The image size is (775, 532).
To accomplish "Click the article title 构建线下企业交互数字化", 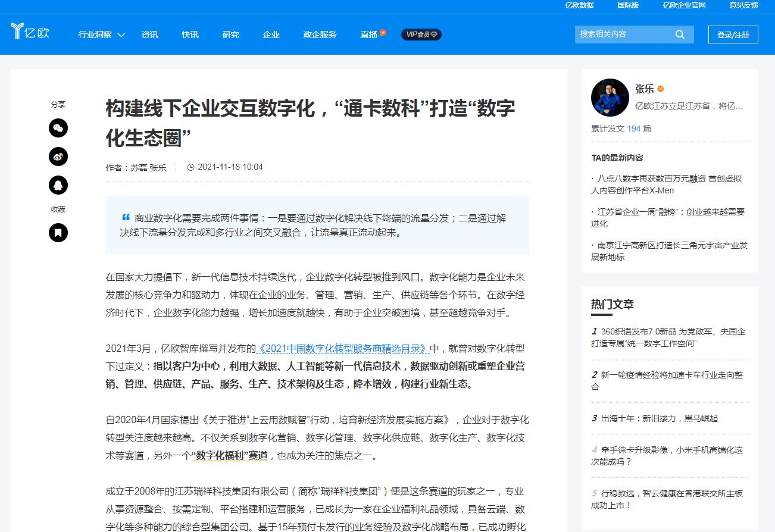I will tap(310, 123).
